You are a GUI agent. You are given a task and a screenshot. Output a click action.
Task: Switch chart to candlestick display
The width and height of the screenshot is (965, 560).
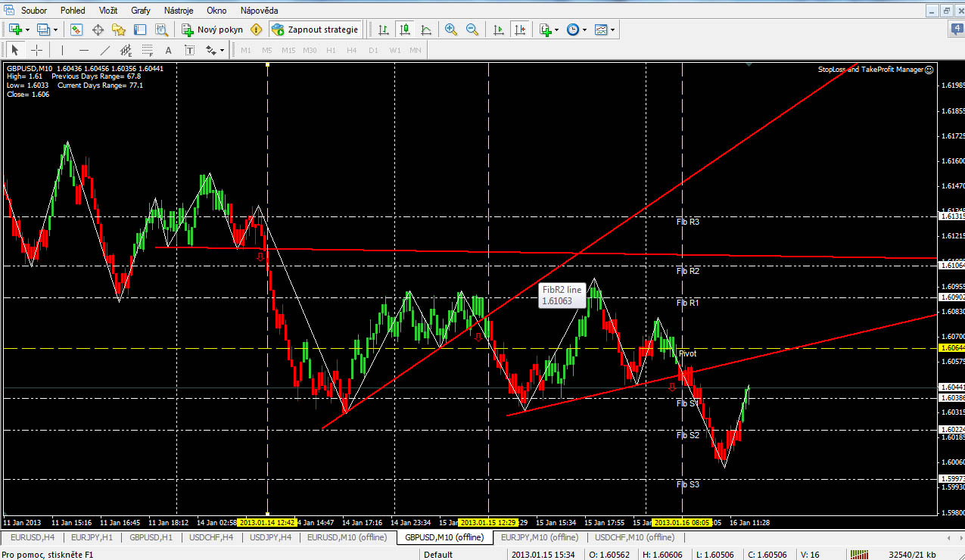[x=405, y=30]
